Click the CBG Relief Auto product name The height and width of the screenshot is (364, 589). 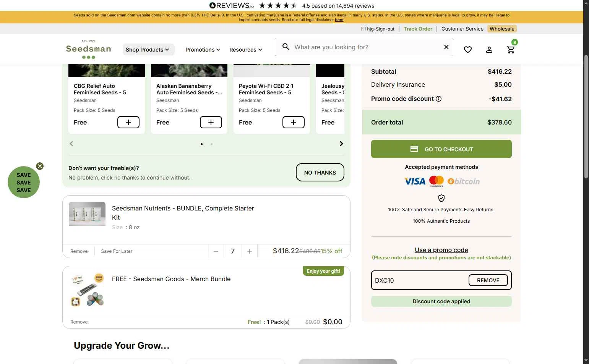coord(100,89)
